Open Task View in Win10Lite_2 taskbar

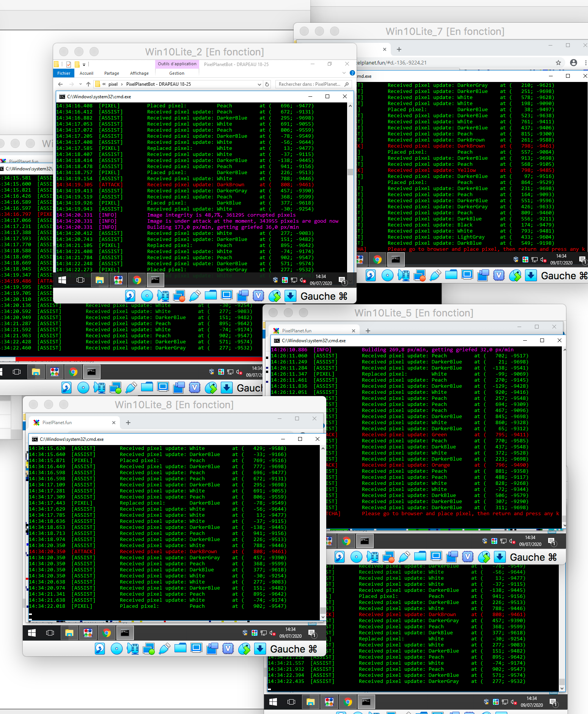coord(80,280)
